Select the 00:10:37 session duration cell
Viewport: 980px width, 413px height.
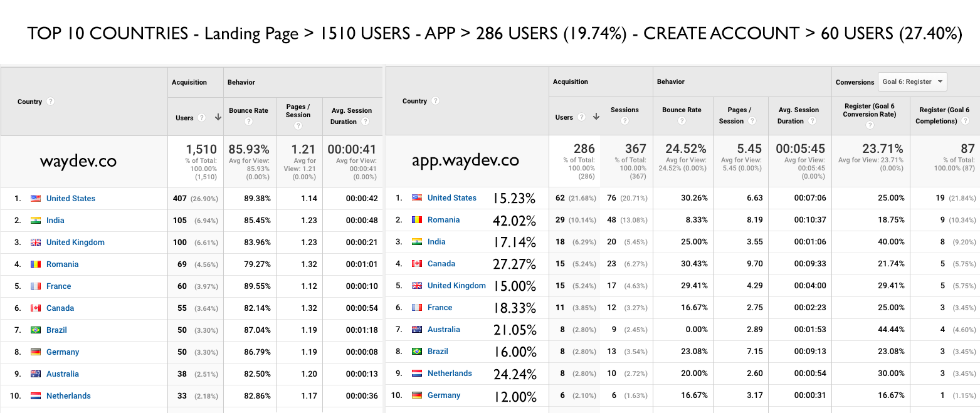click(x=810, y=220)
